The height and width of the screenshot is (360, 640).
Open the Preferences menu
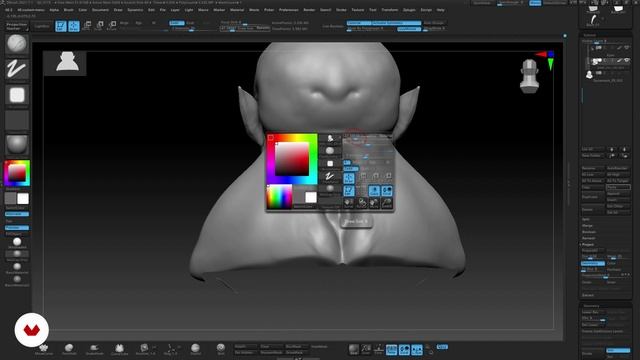coord(289,10)
